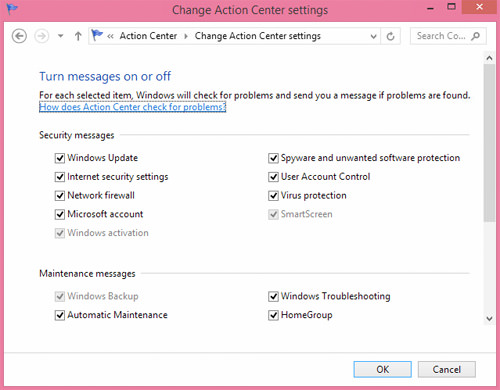The height and width of the screenshot is (390, 500).
Task: Toggle User Account Control checkbox
Action: (x=273, y=177)
